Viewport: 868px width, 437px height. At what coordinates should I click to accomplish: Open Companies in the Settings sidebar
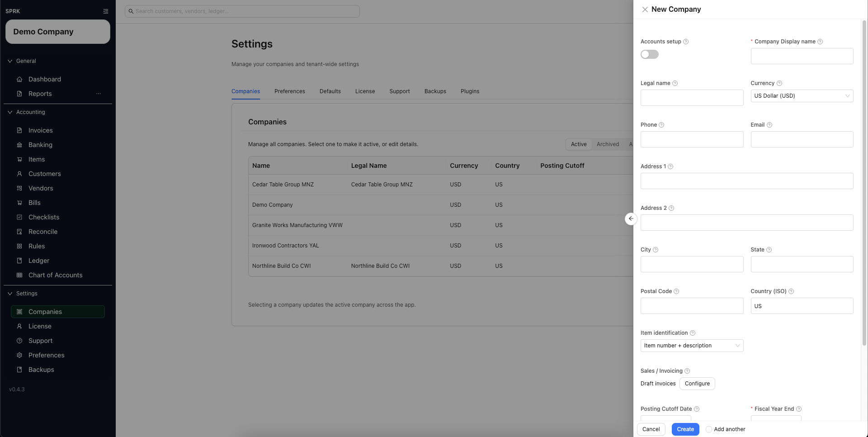[x=58, y=312]
